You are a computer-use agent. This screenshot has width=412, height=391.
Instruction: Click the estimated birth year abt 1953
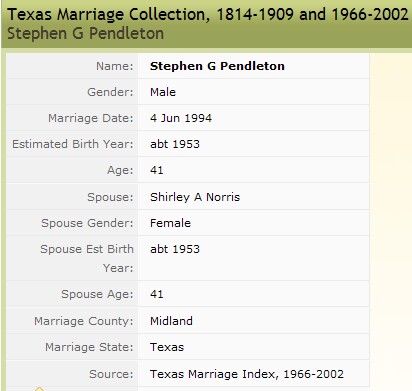[175, 144]
